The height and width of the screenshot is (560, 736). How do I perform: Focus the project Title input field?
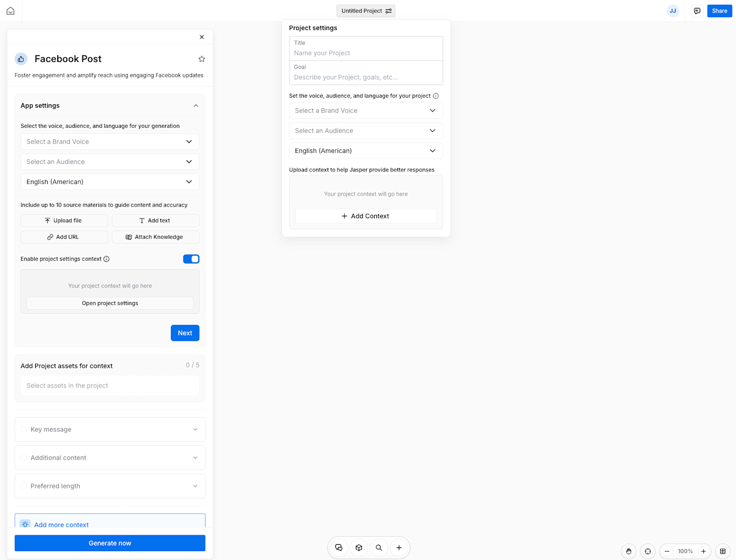[366, 48]
